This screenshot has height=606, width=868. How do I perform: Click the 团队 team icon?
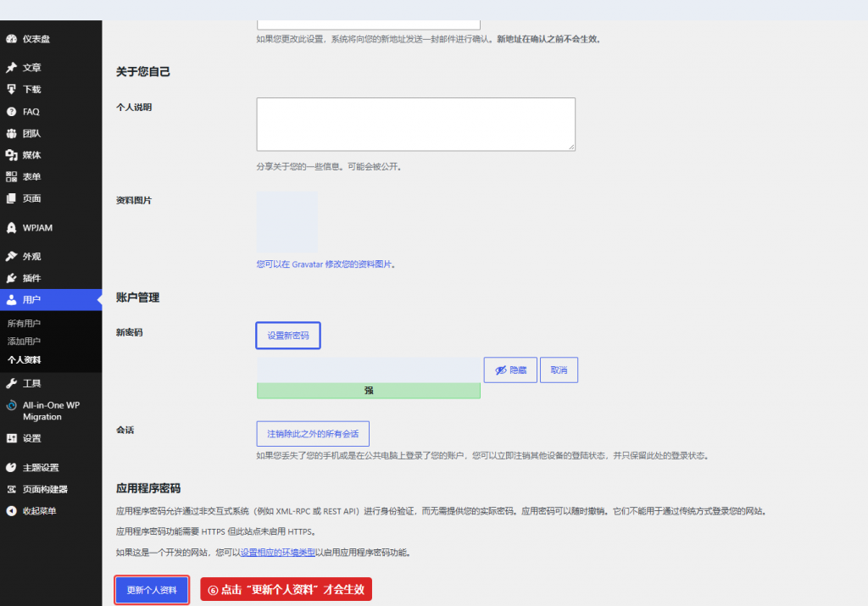coord(11,133)
